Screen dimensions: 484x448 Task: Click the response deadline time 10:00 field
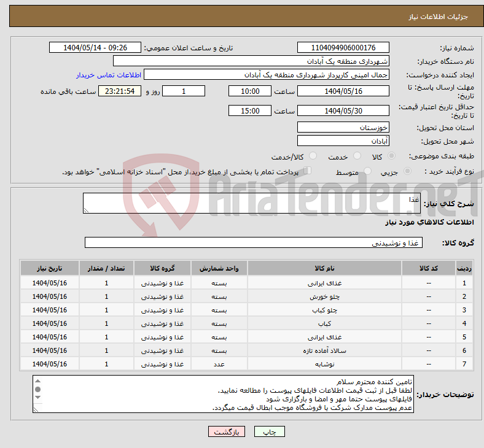pyautogui.click(x=250, y=91)
